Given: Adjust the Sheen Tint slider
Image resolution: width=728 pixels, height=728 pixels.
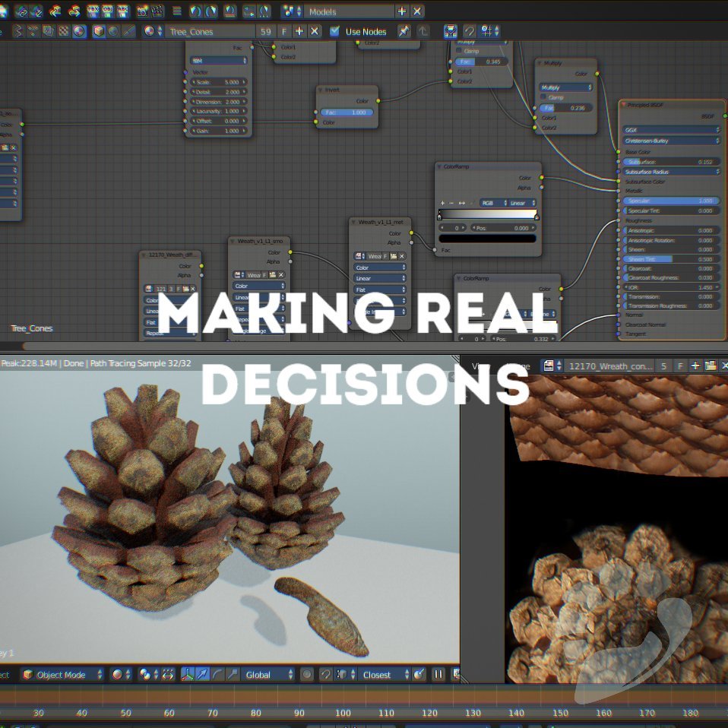Looking at the screenshot, I should click(671, 259).
